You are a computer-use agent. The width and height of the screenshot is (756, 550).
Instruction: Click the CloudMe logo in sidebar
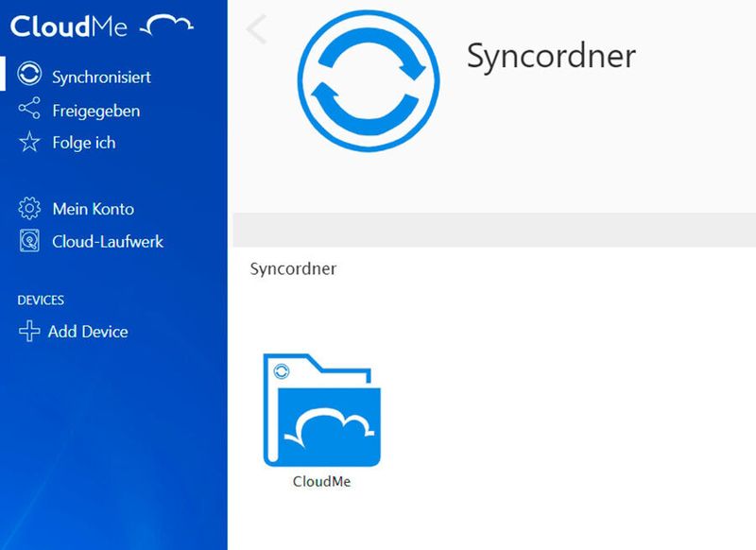(x=102, y=26)
